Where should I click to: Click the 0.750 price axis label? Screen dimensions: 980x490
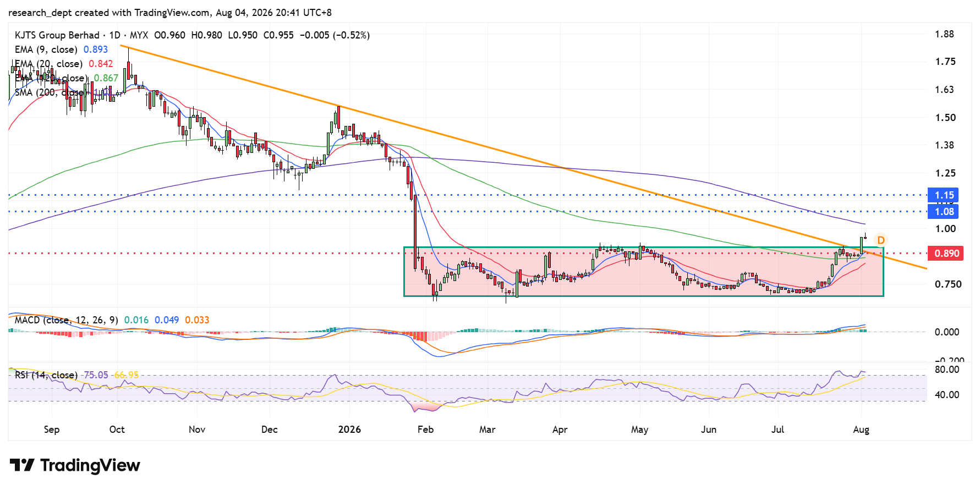[x=948, y=284]
